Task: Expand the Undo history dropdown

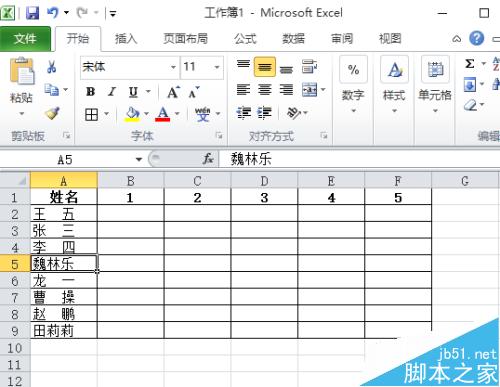Action: point(66,13)
